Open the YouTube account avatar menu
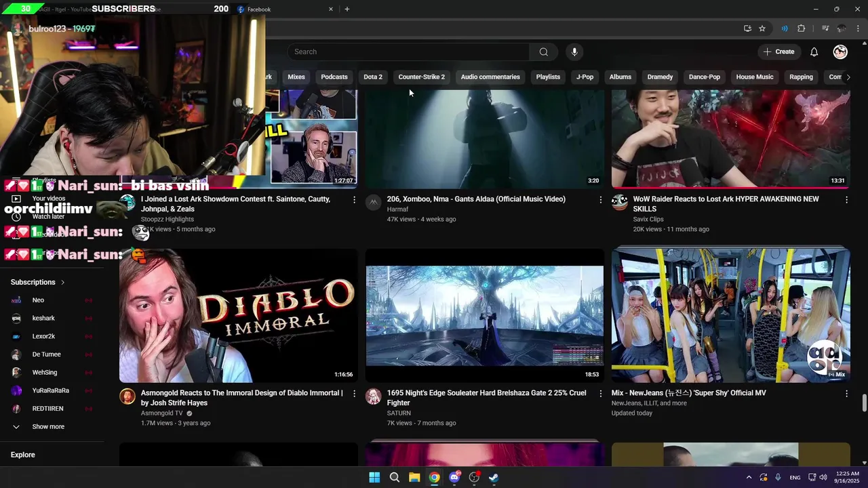This screenshot has width=868, height=488. 840,52
